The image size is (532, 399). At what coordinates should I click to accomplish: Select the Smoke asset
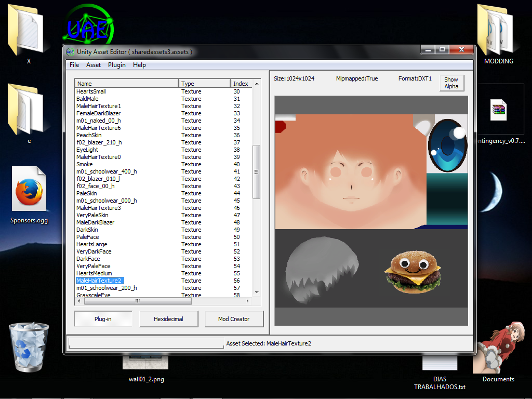[164, 164]
